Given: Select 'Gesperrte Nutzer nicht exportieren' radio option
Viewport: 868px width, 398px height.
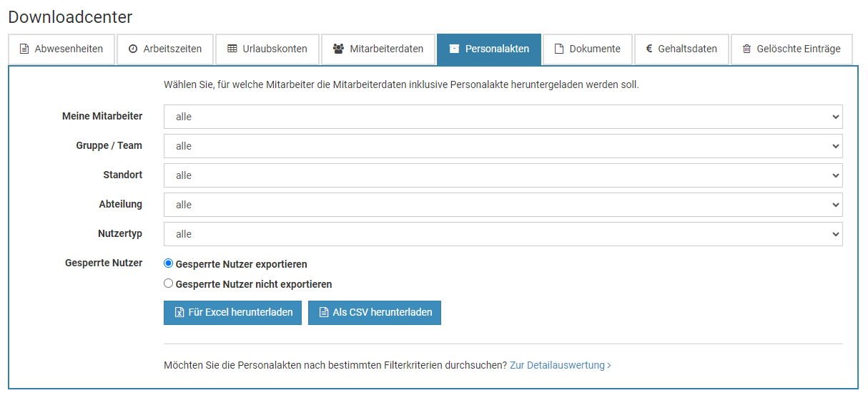Looking at the screenshot, I should coord(169,283).
